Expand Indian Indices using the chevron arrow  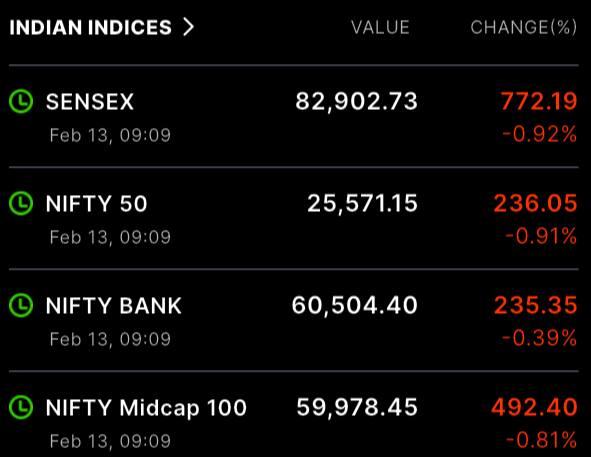coord(188,27)
